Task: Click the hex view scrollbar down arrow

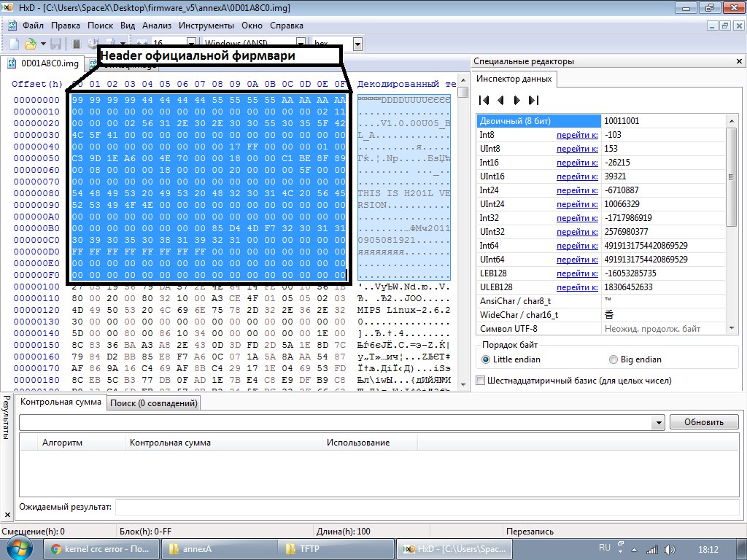Action: point(462,385)
